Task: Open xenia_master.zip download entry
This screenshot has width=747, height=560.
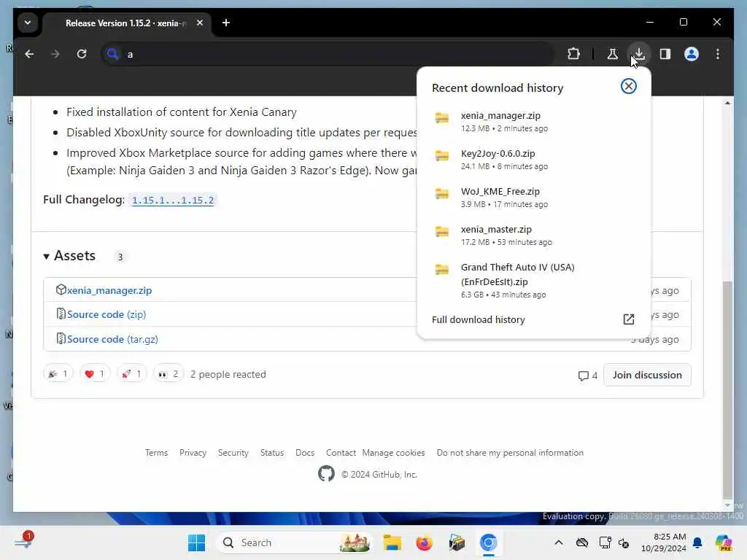Action: coord(533,236)
